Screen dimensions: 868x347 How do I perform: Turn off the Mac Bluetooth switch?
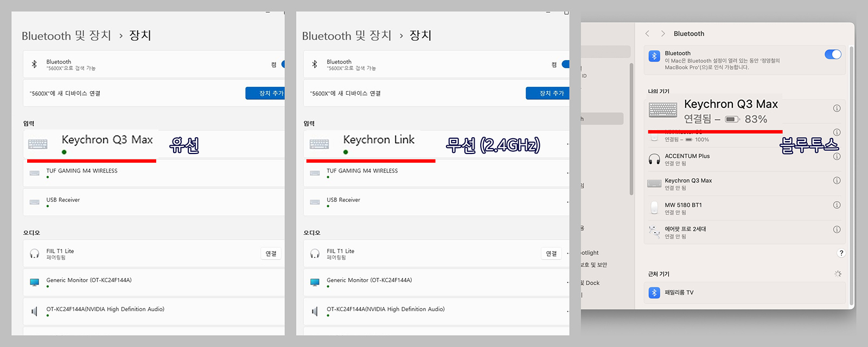833,54
